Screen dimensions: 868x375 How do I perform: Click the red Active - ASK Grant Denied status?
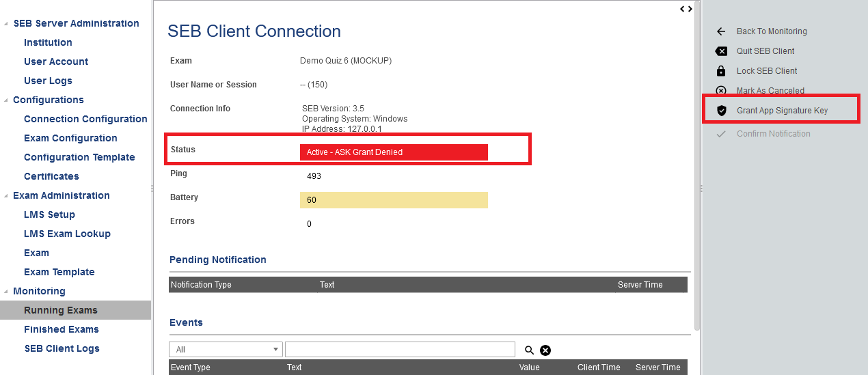[x=394, y=152]
